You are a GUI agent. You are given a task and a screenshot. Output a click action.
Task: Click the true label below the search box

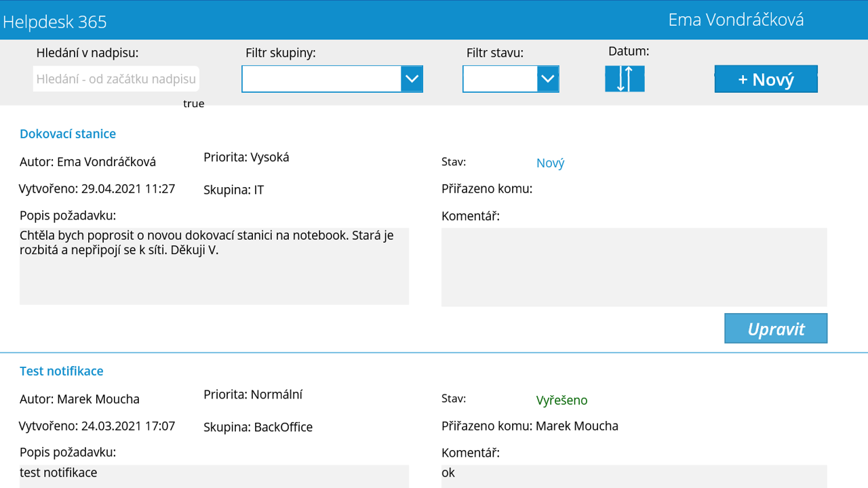[193, 103]
